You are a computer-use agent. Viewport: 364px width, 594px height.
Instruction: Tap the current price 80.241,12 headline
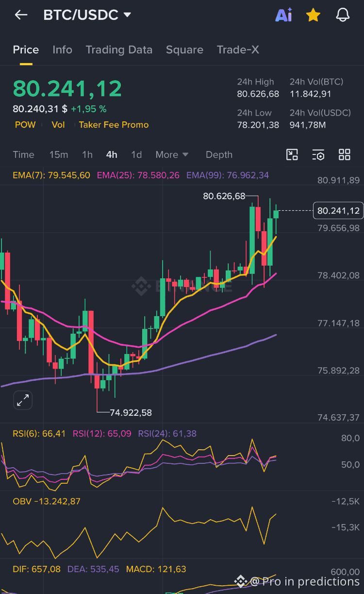tap(67, 89)
